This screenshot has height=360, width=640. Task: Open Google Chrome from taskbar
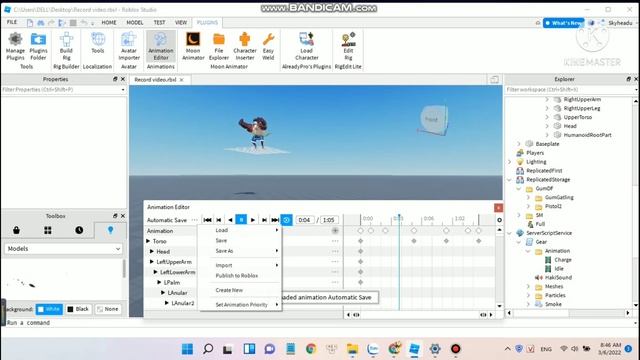pos(311,349)
